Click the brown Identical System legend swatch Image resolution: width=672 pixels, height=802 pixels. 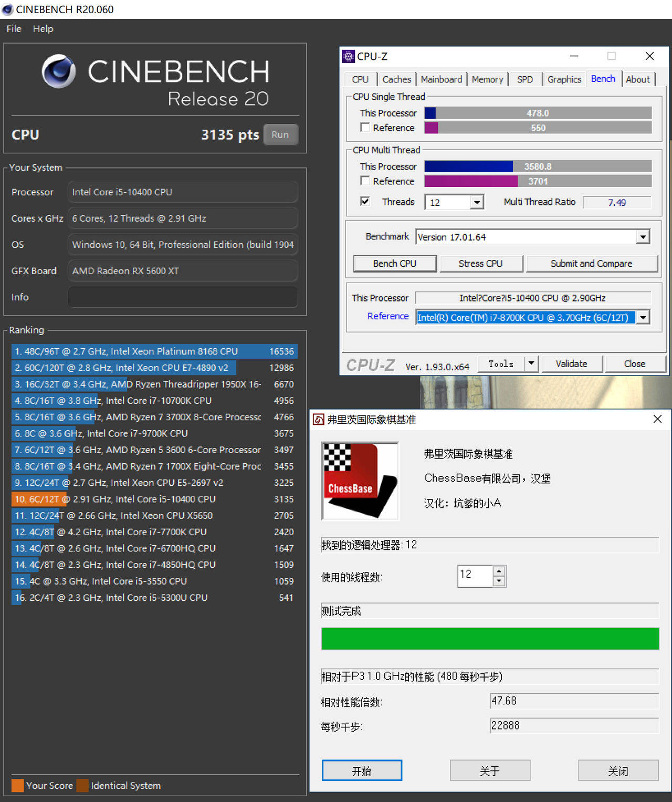coord(82,785)
